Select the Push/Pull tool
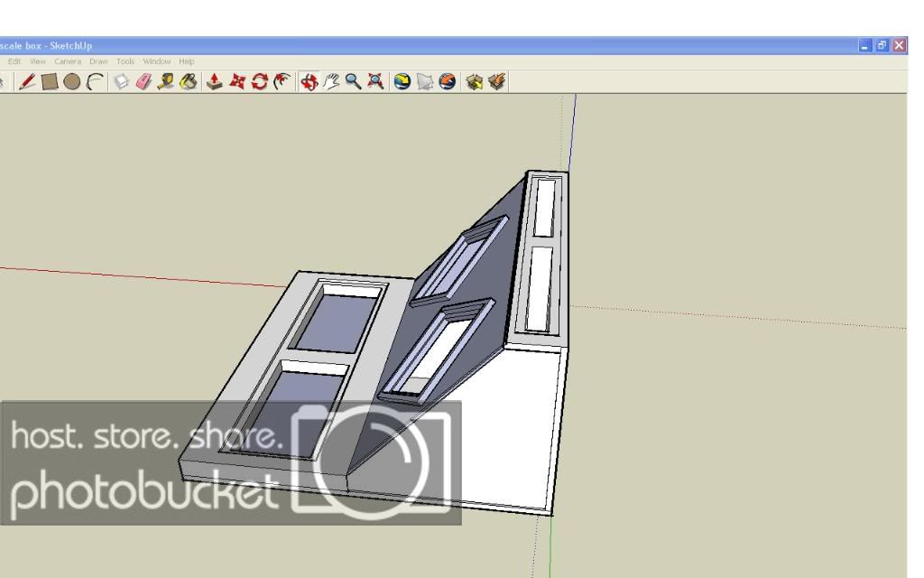 point(215,81)
